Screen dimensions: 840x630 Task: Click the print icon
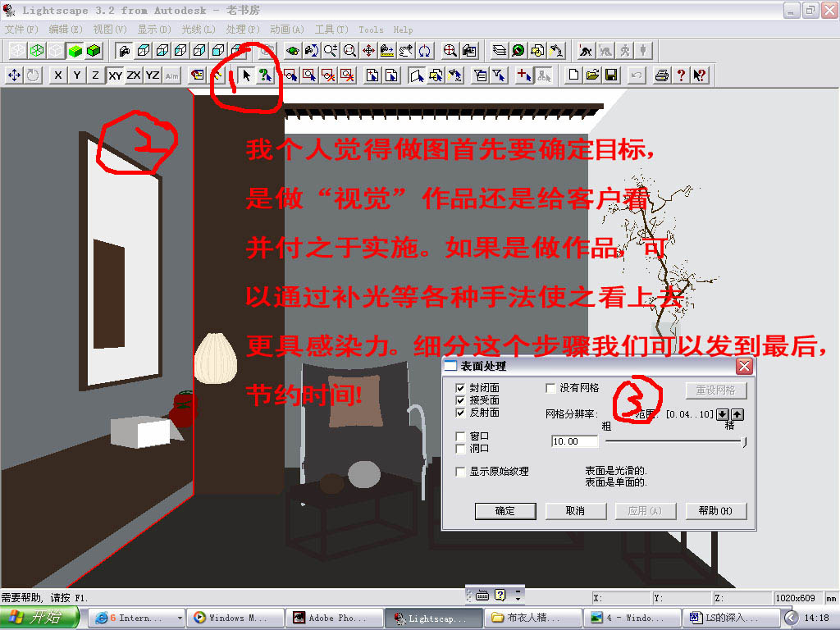tap(662, 75)
